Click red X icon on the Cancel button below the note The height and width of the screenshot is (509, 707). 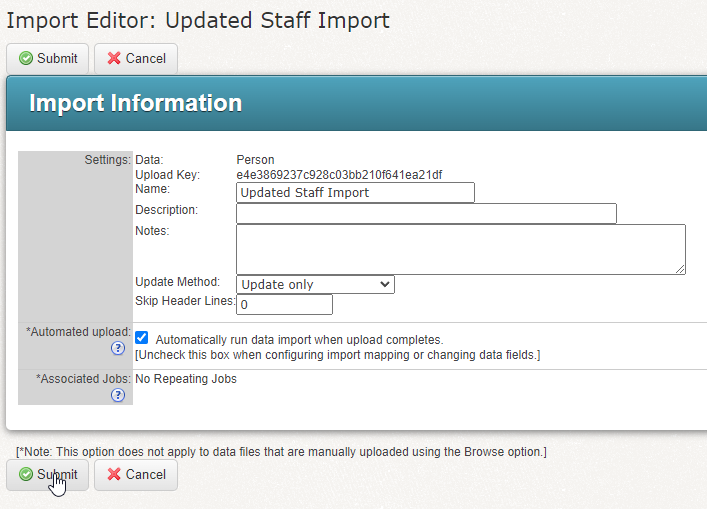(114, 475)
